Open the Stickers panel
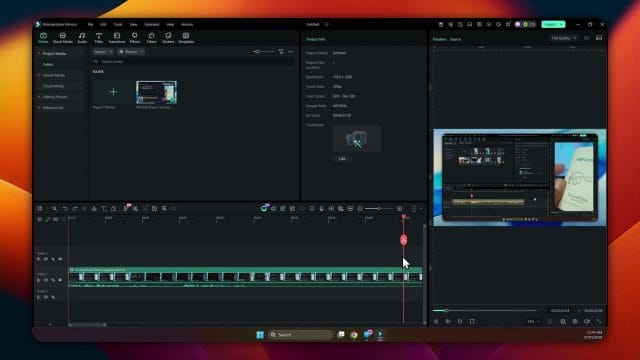The width and height of the screenshot is (640, 360). click(168, 38)
